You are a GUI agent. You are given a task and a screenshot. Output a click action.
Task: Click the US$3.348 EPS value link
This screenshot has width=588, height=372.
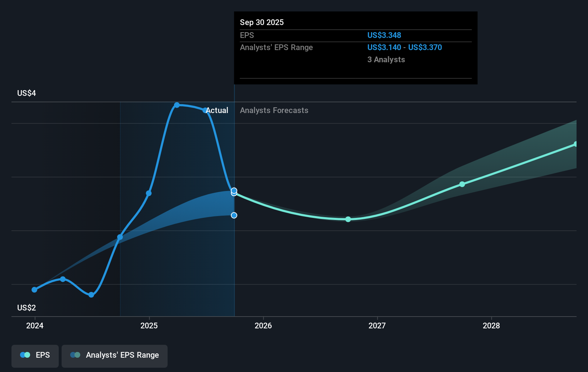pyautogui.click(x=384, y=35)
